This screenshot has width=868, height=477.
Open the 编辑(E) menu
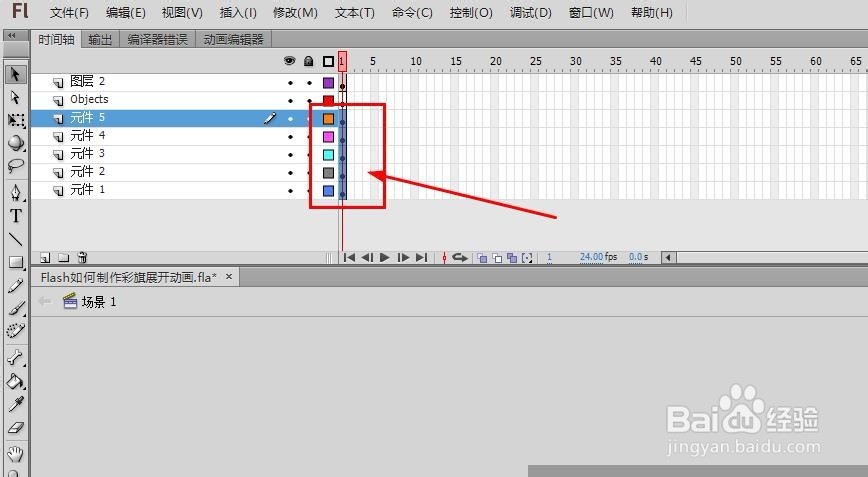tap(126, 13)
